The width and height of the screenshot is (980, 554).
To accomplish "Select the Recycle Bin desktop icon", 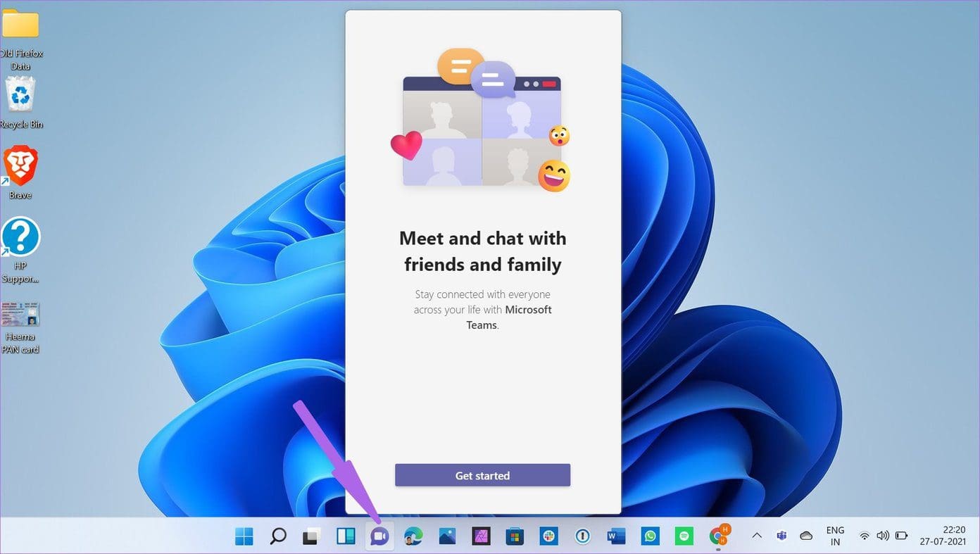I will click(x=20, y=103).
